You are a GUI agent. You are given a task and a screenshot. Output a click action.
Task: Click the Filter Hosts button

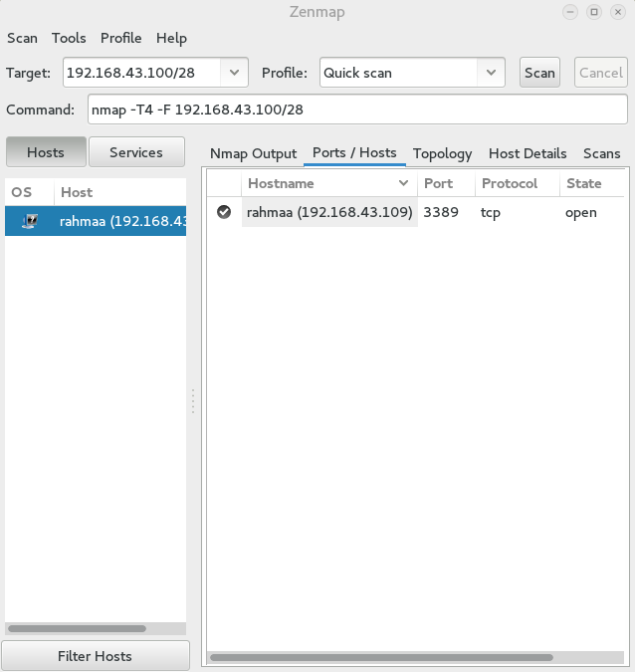pyautogui.click(x=96, y=656)
